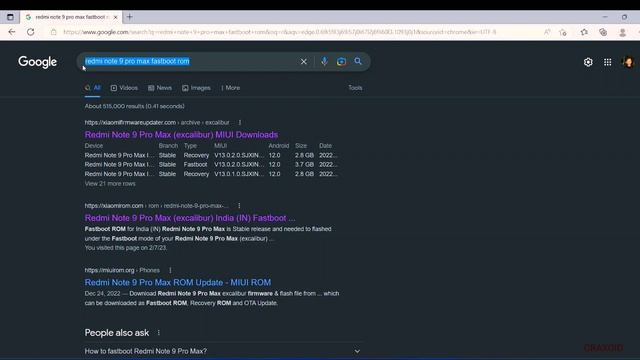This screenshot has height=360, width=640.
Task: Expand How to fastboot Redmi Note 9 Pro Max question
Action: pyautogui.click(x=222, y=351)
